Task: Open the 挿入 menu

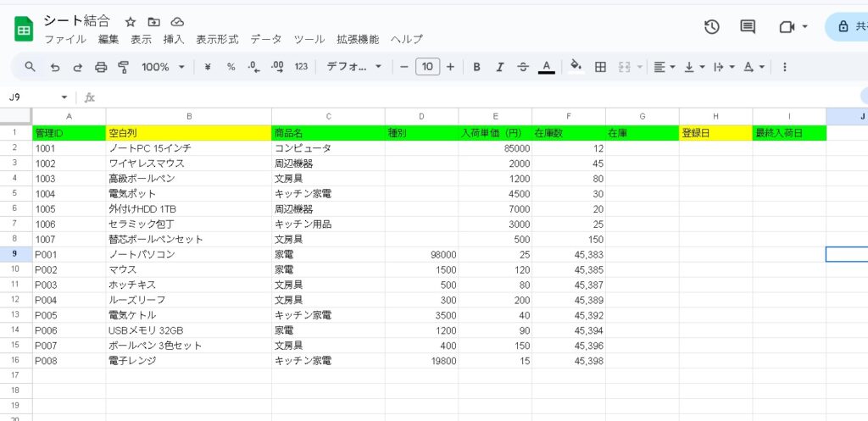Action: click(x=174, y=40)
